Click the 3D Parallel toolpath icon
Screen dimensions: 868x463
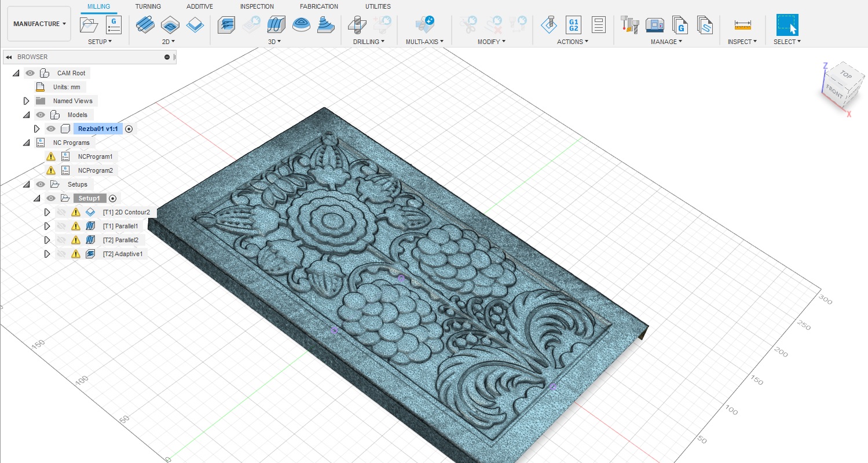coord(275,25)
